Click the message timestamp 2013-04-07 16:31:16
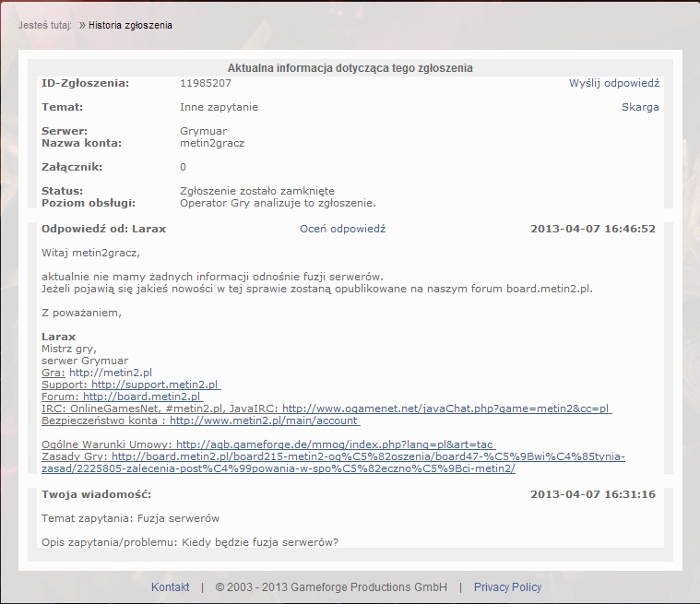Viewport: 700px width, 604px height. [x=593, y=494]
